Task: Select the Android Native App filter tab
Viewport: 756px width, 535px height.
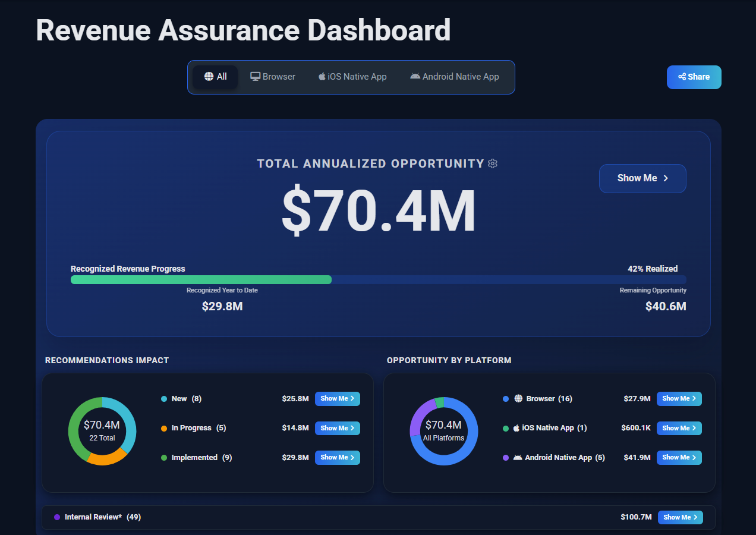Action: 455,77
